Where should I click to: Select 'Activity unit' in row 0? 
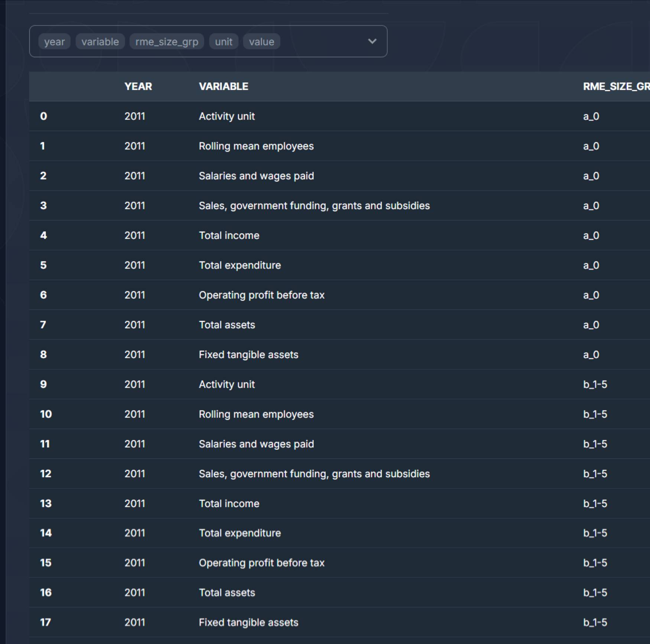[227, 116]
